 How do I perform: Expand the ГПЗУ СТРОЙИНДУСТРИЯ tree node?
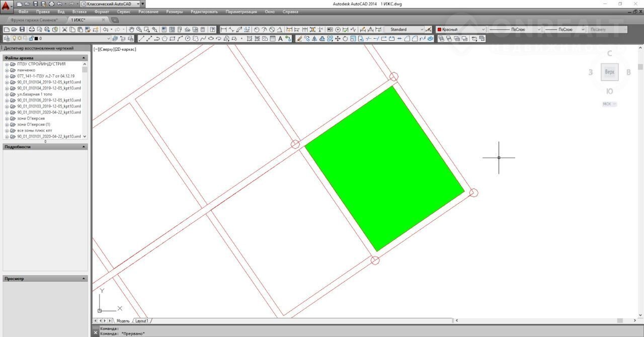coord(7,64)
